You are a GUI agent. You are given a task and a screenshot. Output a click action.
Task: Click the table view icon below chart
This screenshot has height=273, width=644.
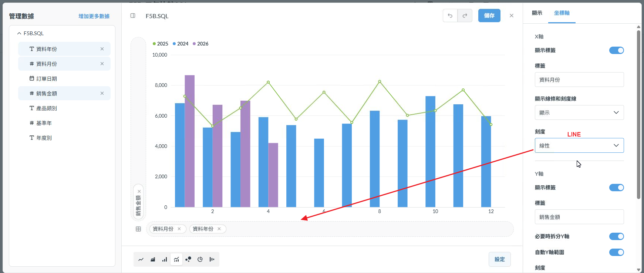[x=138, y=229]
